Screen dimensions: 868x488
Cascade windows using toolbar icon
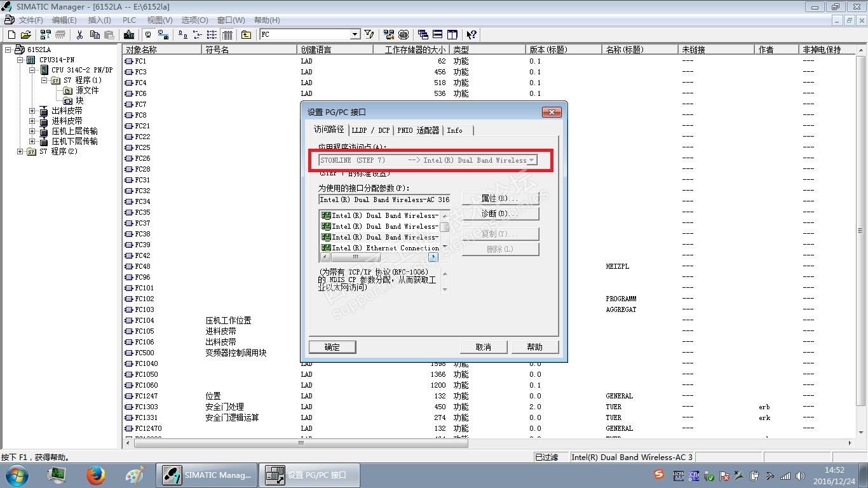[x=423, y=35]
